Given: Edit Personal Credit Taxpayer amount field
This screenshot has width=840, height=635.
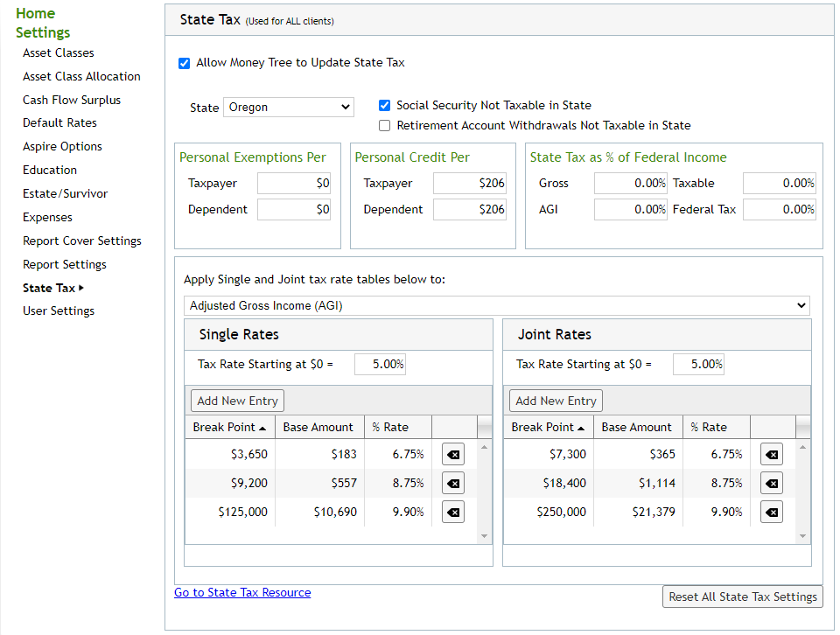Looking at the screenshot, I should point(470,183).
